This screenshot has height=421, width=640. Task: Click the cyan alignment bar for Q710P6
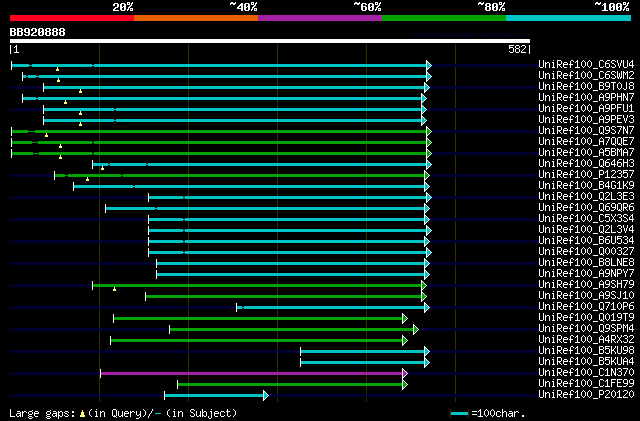pyautogui.click(x=331, y=307)
